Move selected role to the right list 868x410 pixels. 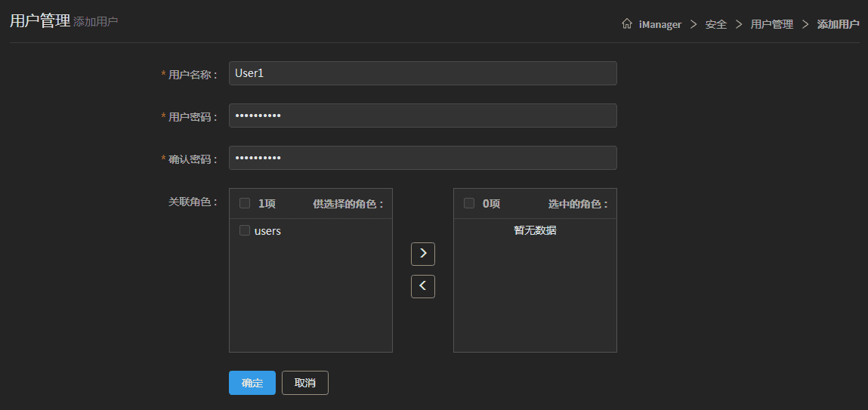(422, 254)
